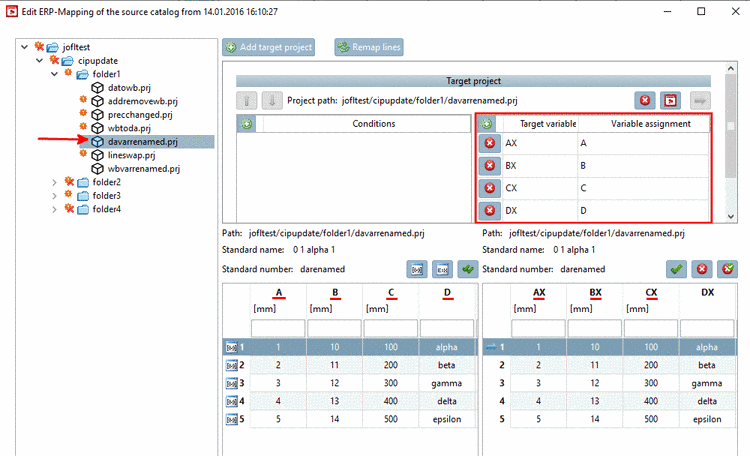Click the mapping icon of source row 4
Screen dimensions: 750x456
pos(232,401)
